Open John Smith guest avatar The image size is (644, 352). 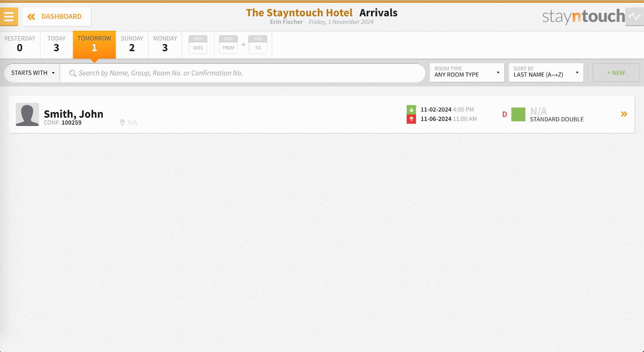click(x=27, y=114)
